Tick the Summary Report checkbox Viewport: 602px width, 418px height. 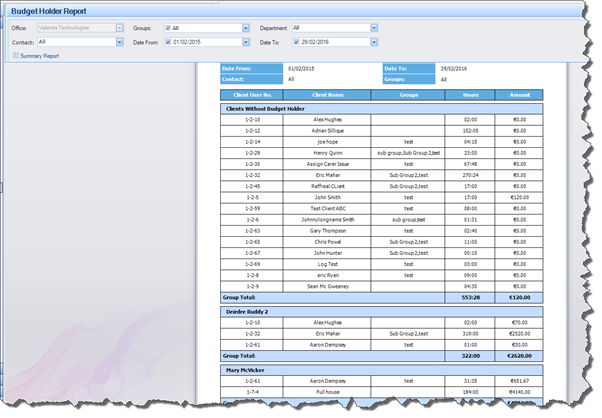point(16,56)
